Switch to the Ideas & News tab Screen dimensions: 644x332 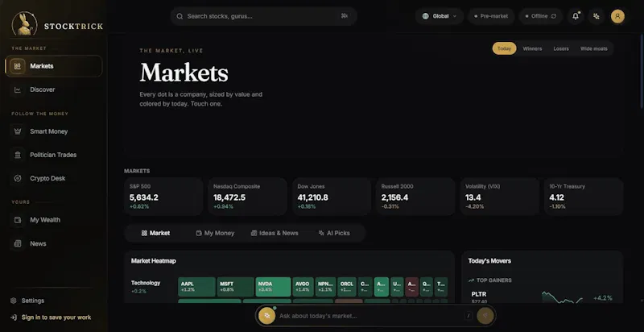click(x=275, y=233)
